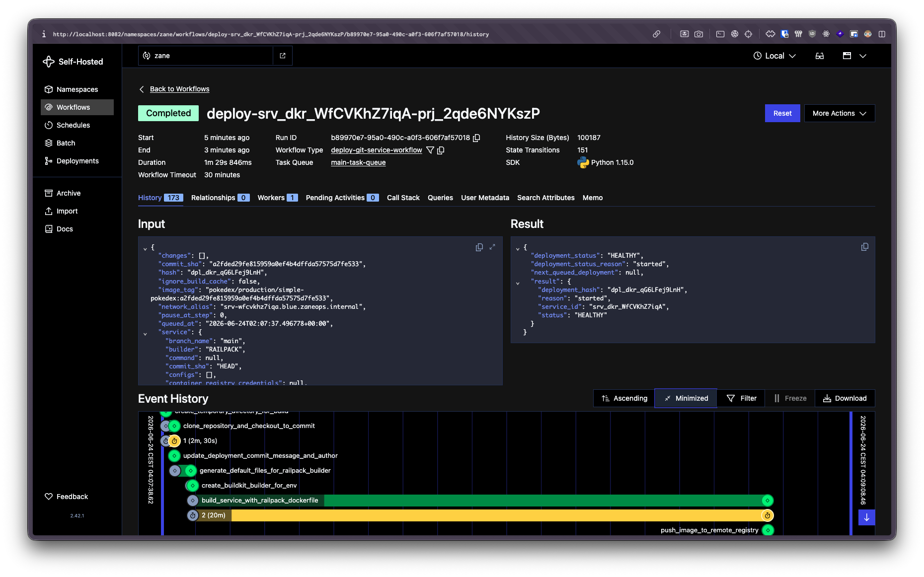
Task: Open the main-task-queue link
Action: 358,162
